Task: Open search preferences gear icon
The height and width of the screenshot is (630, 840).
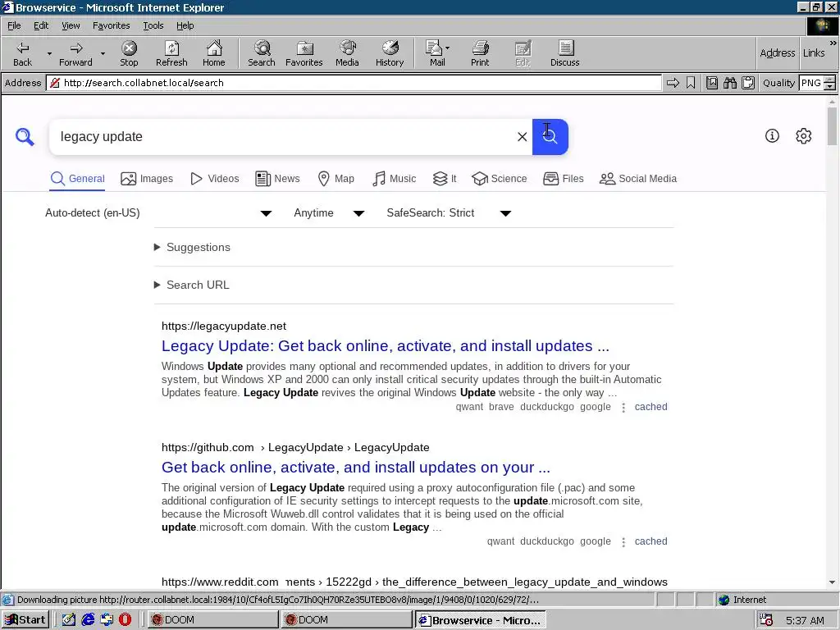Action: pos(804,136)
